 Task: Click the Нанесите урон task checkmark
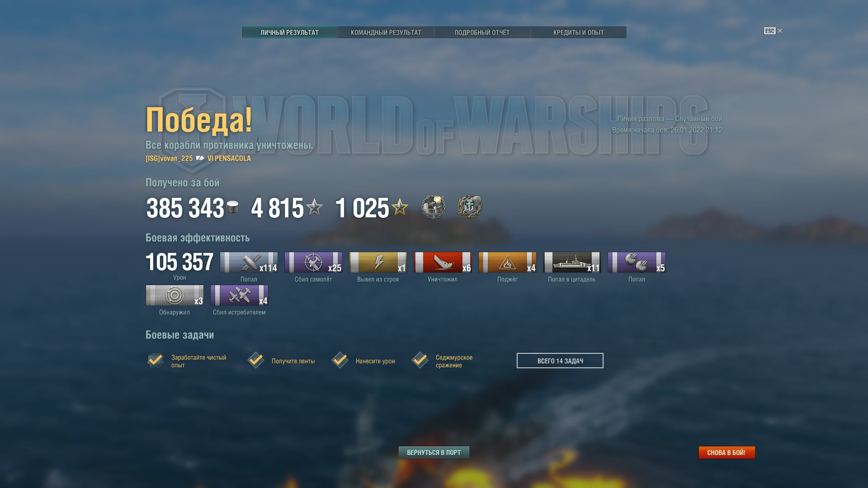[x=340, y=360]
